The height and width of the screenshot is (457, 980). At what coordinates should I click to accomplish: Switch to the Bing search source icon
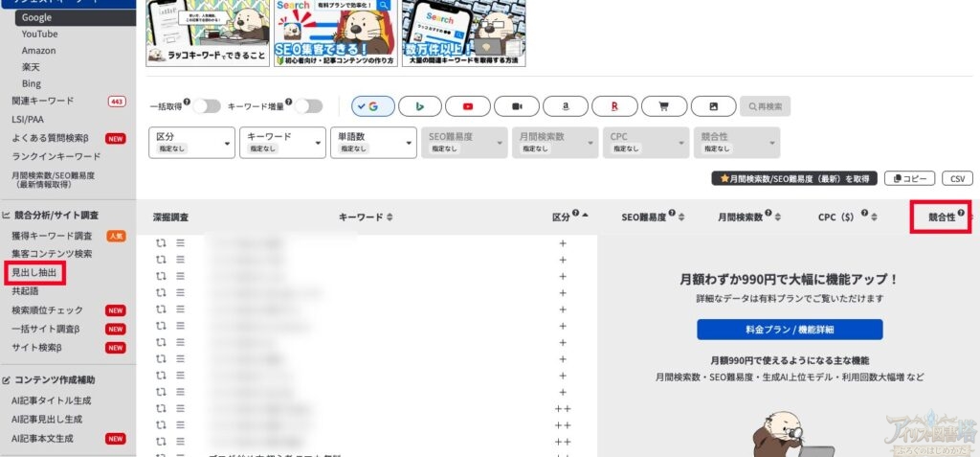[420, 106]
